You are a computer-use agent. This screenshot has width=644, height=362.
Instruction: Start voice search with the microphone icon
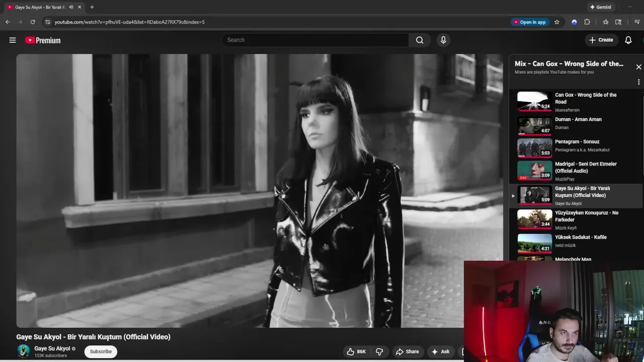pos(443,40)
